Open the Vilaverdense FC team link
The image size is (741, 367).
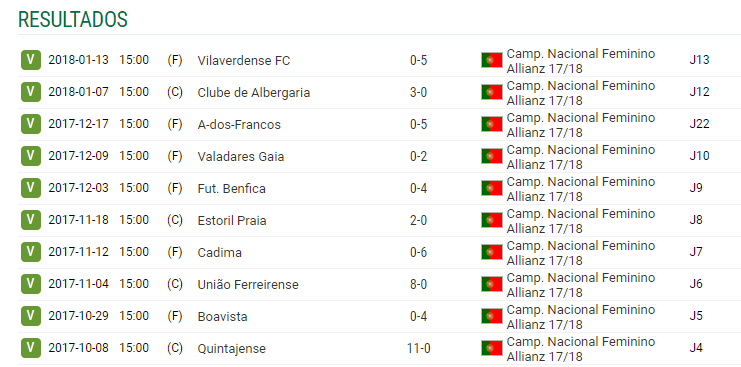[244, 61]
